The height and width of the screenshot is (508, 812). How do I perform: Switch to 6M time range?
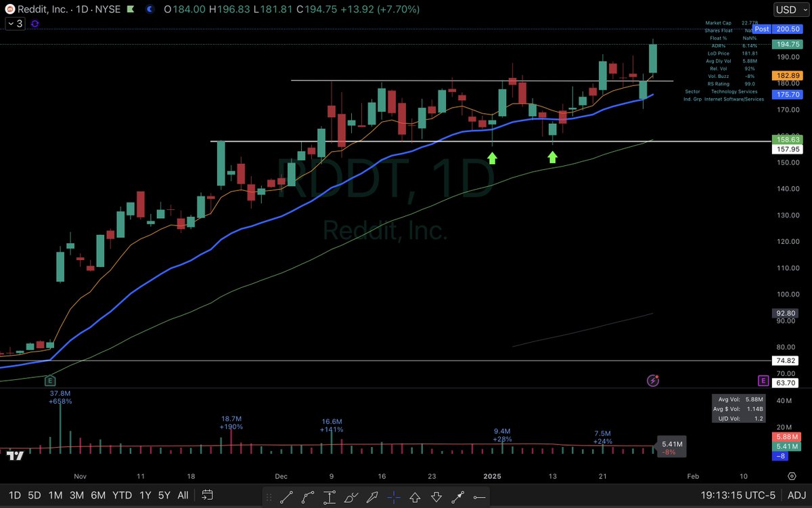[99, 495]
